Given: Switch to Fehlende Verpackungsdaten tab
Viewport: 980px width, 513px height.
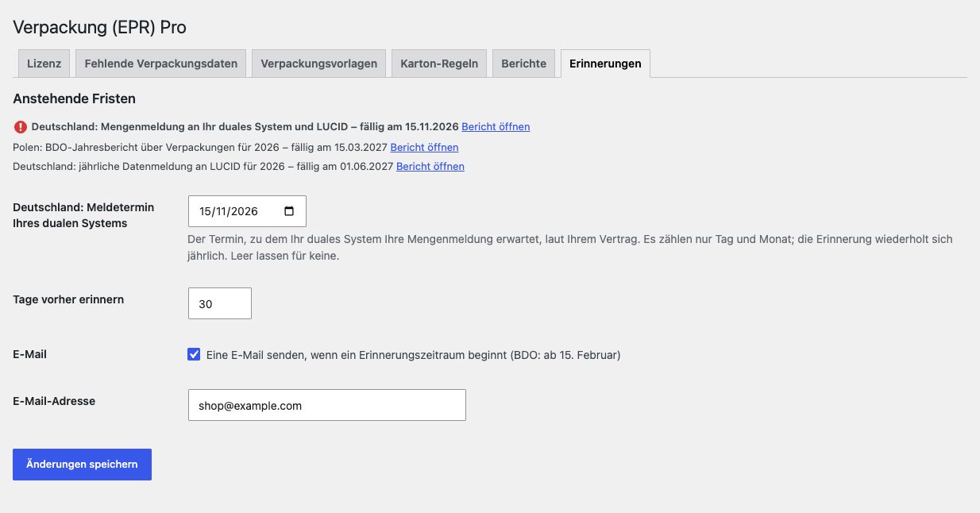Looking at the screenshot, I should (161, 64).
